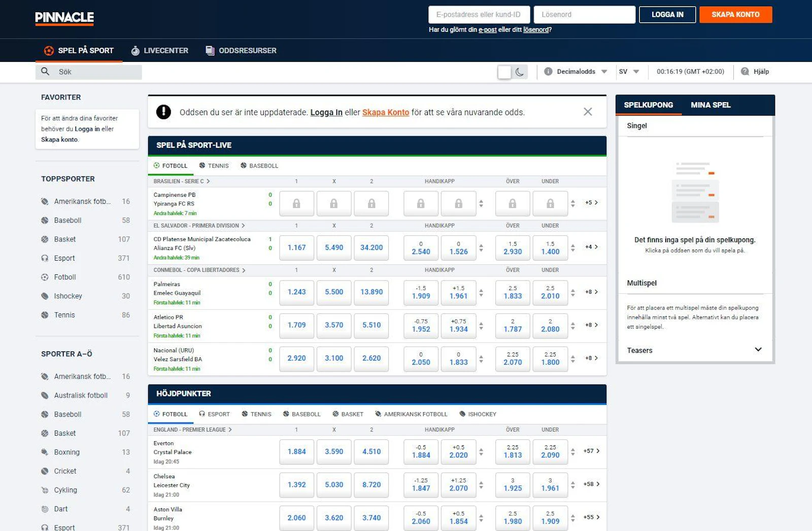Focus the Sök search field
This screenshot has height=531, width=812.
[x=89, y=72]
